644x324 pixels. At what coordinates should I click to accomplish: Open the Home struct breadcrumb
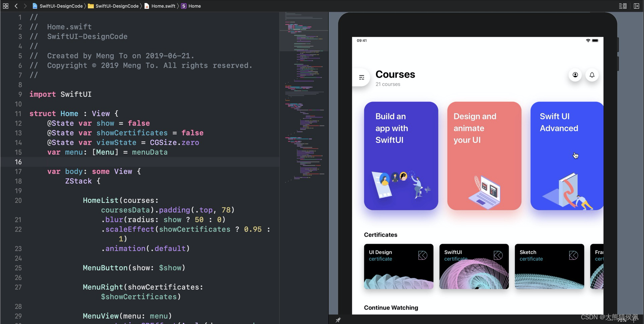click(x=191, y=6)
